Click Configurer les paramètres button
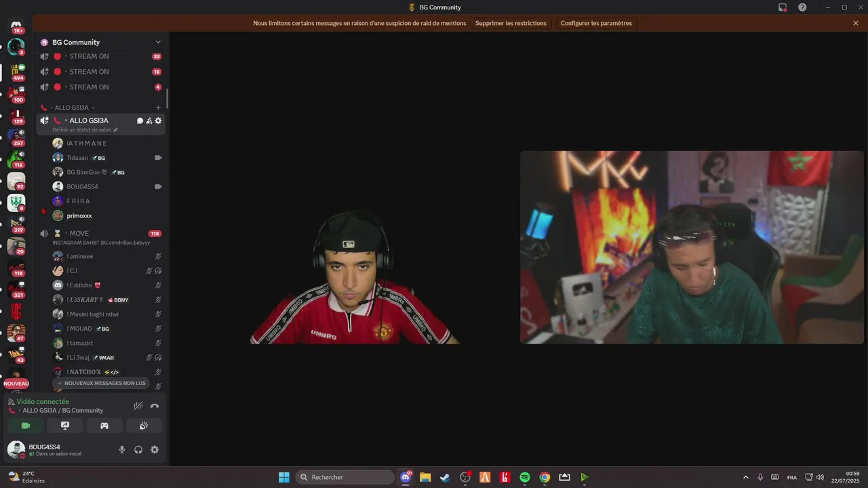The height and width of the screenshot is (488, 868). click(596, 23)
